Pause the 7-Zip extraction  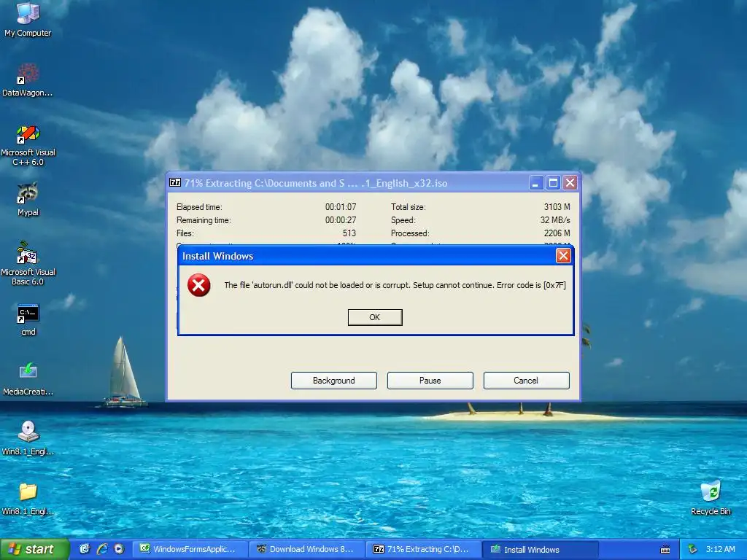coord(430,381)
